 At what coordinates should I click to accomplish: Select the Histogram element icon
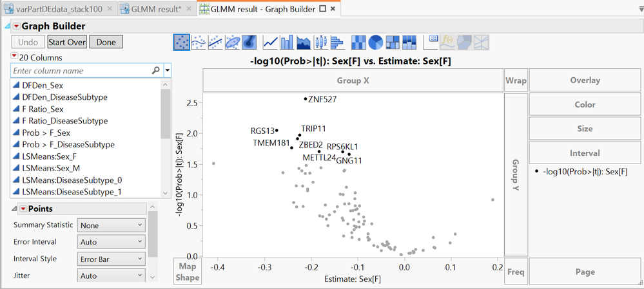(337, 42)
